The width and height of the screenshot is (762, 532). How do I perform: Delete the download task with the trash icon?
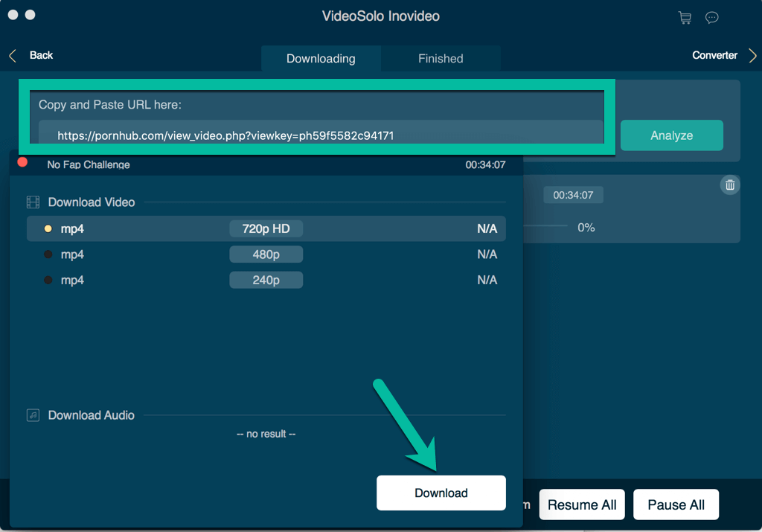coord(730,185)
